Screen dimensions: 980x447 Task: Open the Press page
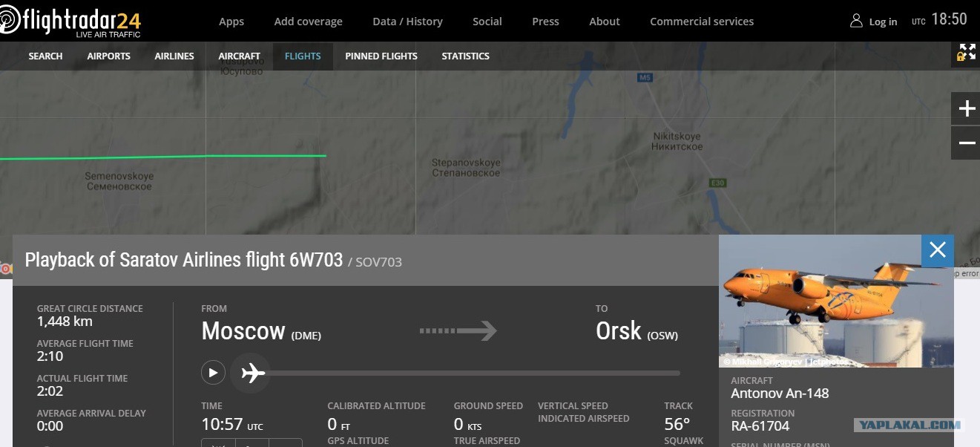pyautogui.click(x=545, y=22)
